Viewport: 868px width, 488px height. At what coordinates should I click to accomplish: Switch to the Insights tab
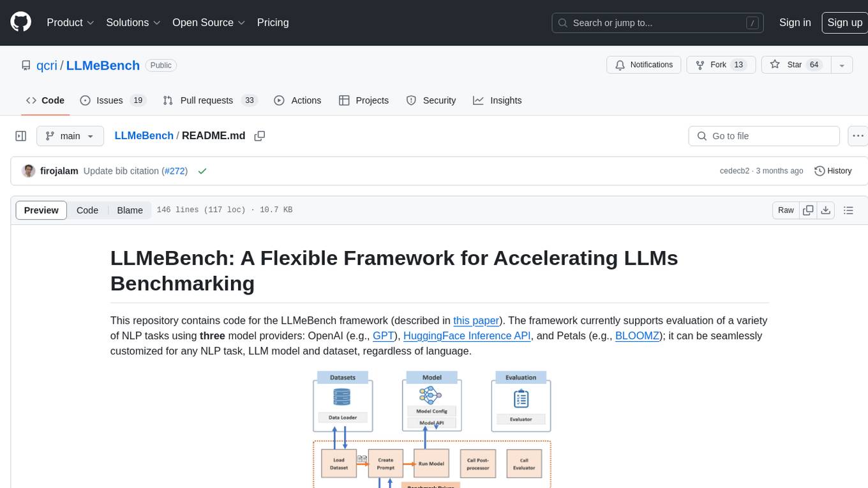tap(497, 100)
